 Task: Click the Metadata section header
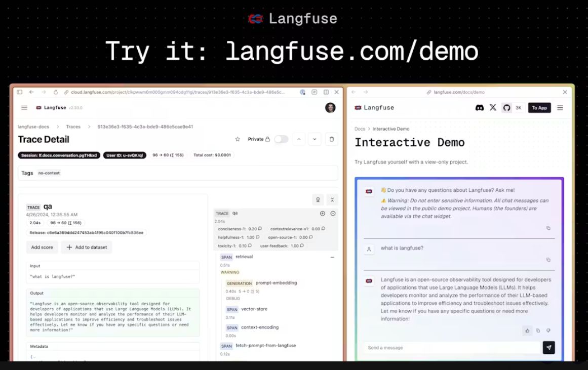point(39,346)
